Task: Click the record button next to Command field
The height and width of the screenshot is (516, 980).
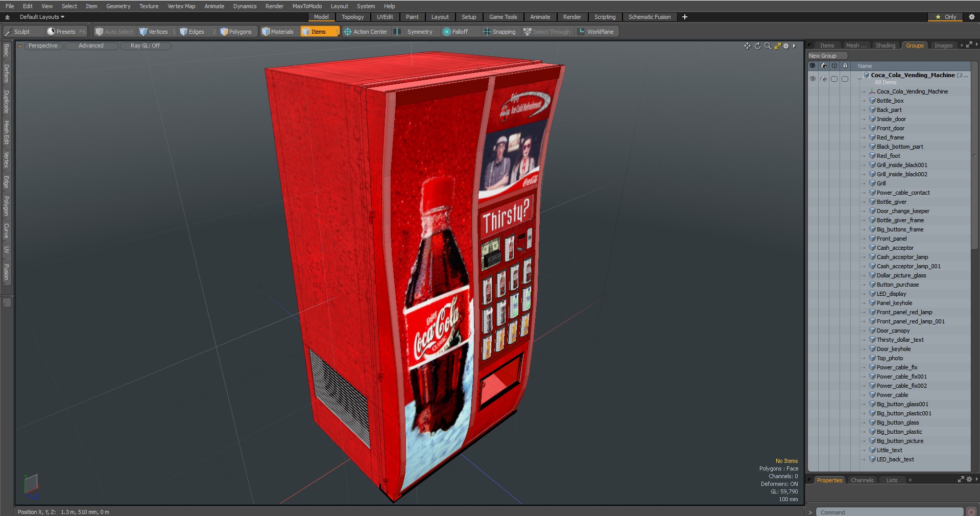Action: (971, 511)
